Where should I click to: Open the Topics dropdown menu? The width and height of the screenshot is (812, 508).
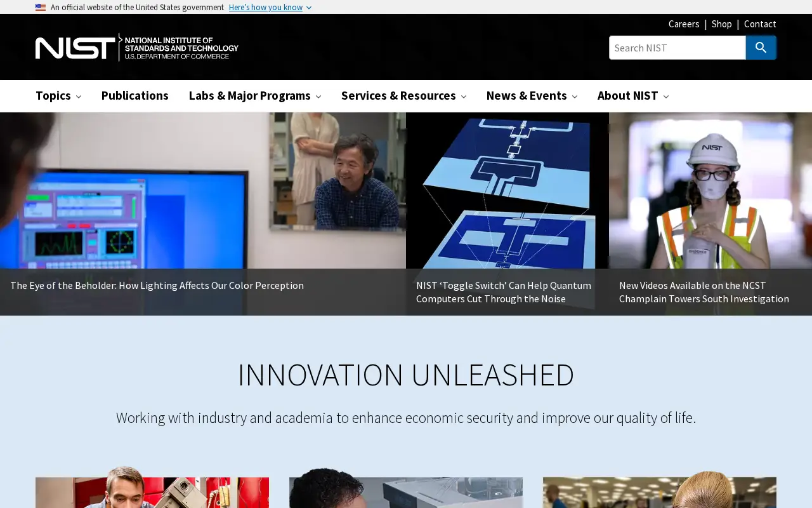tap(58, 96)
